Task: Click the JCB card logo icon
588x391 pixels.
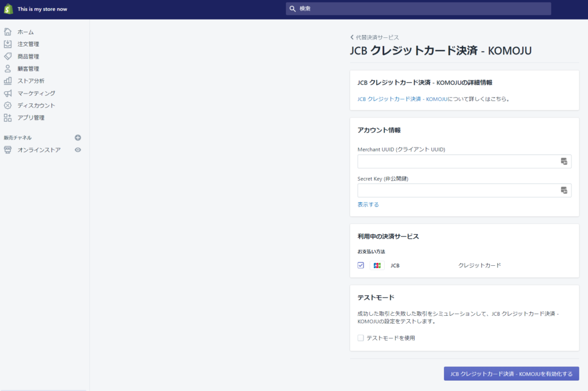Action: tap(377, 265)
